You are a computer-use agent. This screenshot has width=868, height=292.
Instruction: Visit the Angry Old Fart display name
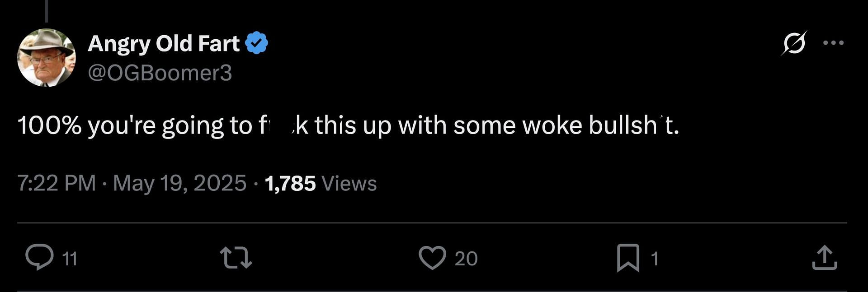(x=164, y=43)
